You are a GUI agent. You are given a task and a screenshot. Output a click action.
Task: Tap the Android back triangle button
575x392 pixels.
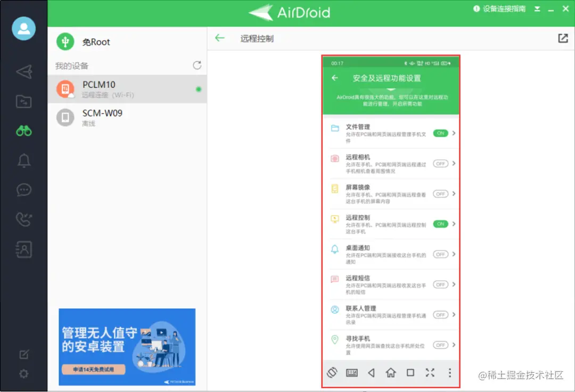(371, 373)
